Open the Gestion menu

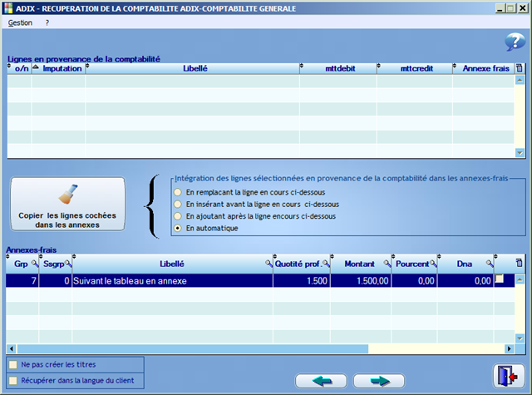pyautogui.click(x=20, y=22)
